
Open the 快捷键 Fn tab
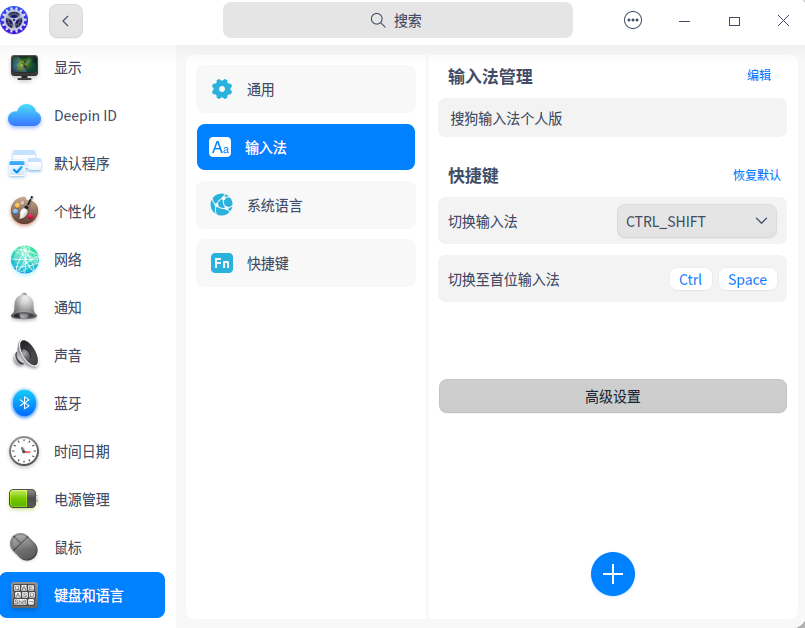(306, 264)
